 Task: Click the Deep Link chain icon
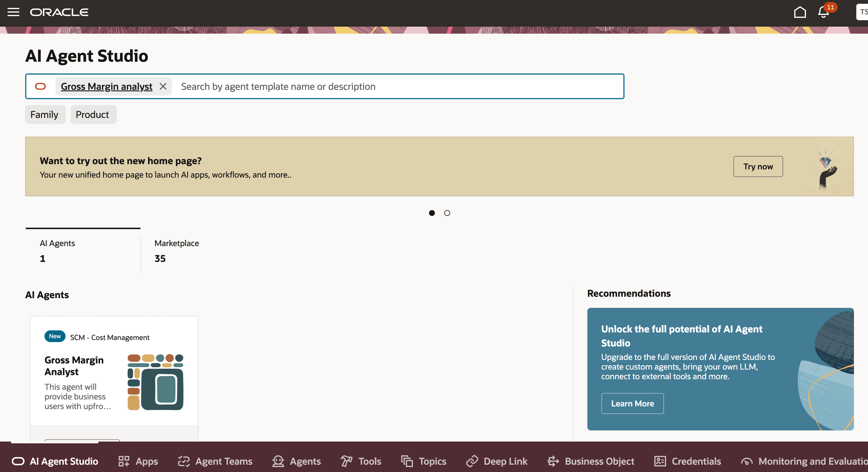coord(472,461)
